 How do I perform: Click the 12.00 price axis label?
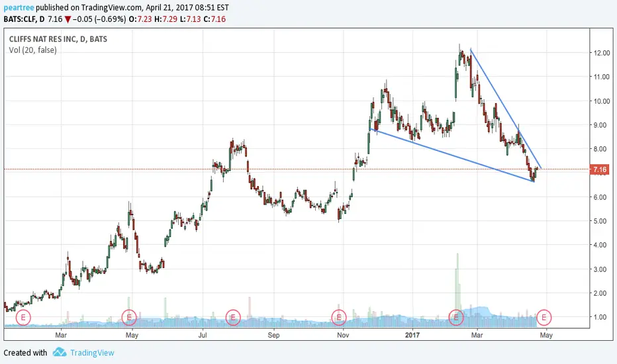click(602, 53)
